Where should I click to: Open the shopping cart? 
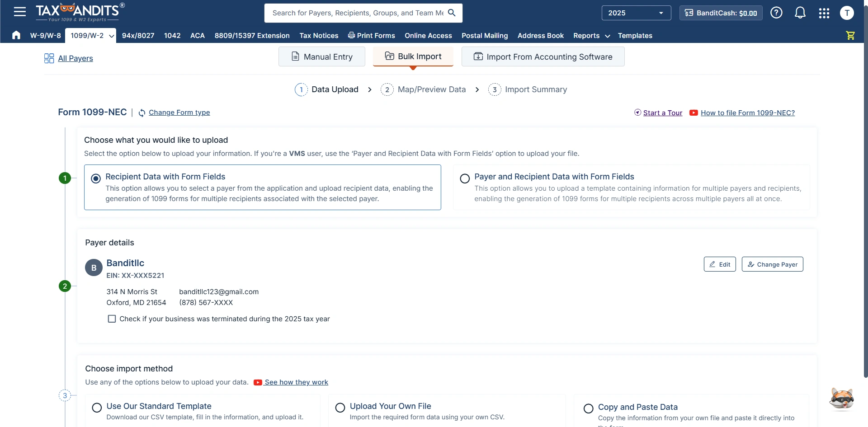850,35
